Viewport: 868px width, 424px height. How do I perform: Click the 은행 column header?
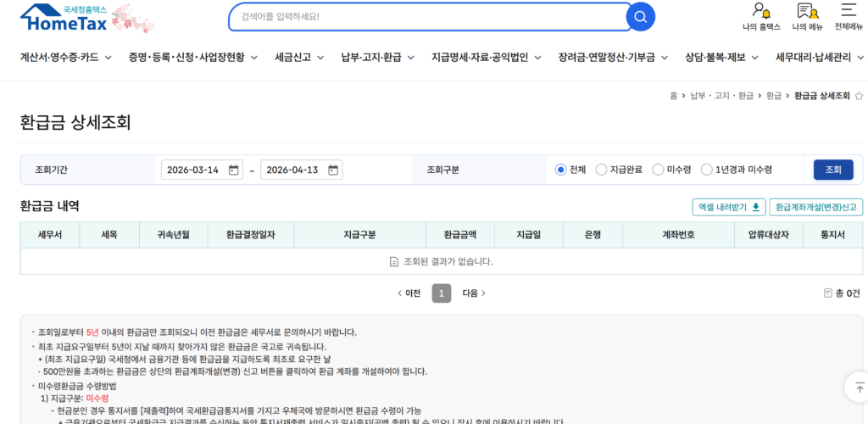593,235
